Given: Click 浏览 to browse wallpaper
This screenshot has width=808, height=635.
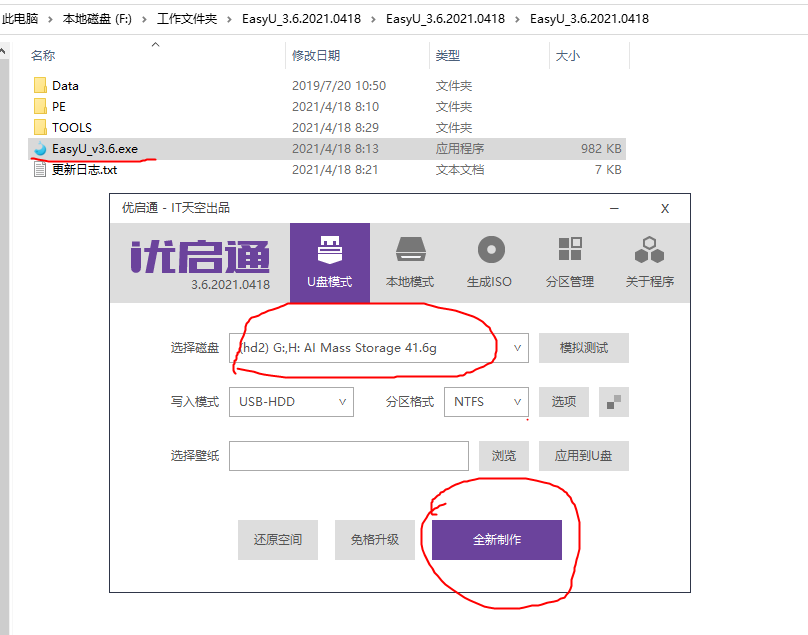Looking at the screenshot, I should pyautogui.click(x=504, y=456).
